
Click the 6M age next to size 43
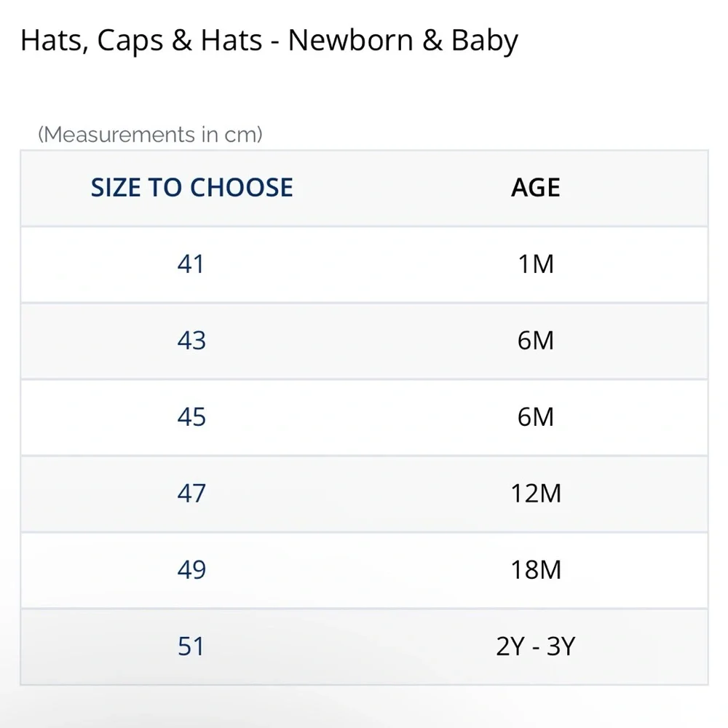point(536,341)
